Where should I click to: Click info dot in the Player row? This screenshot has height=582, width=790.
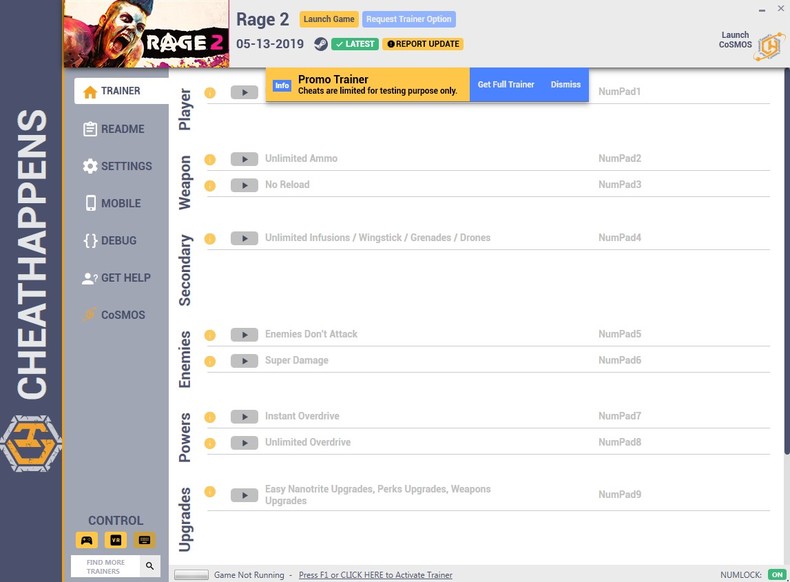(x=210, y=93)
